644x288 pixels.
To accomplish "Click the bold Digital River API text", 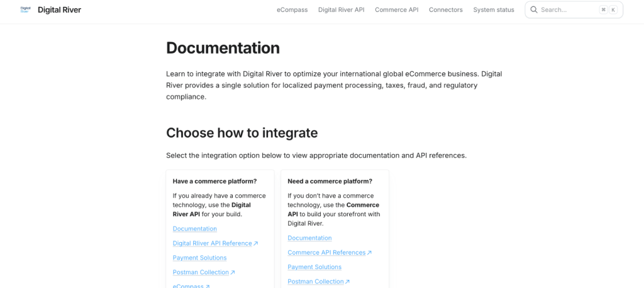I will tap(212, 209).
